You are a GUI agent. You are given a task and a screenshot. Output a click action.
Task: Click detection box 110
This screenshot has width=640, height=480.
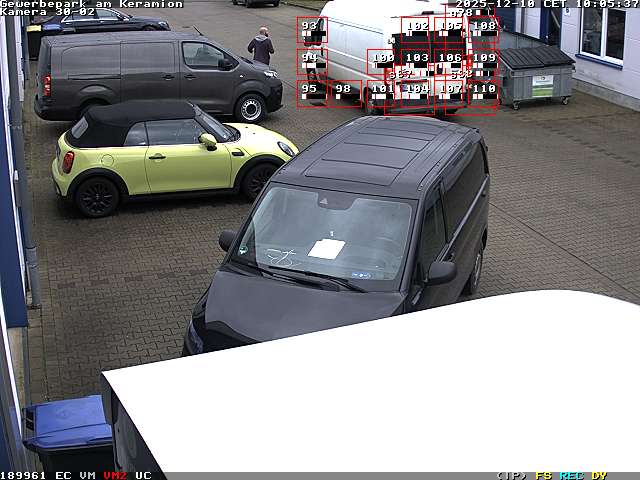483,93
